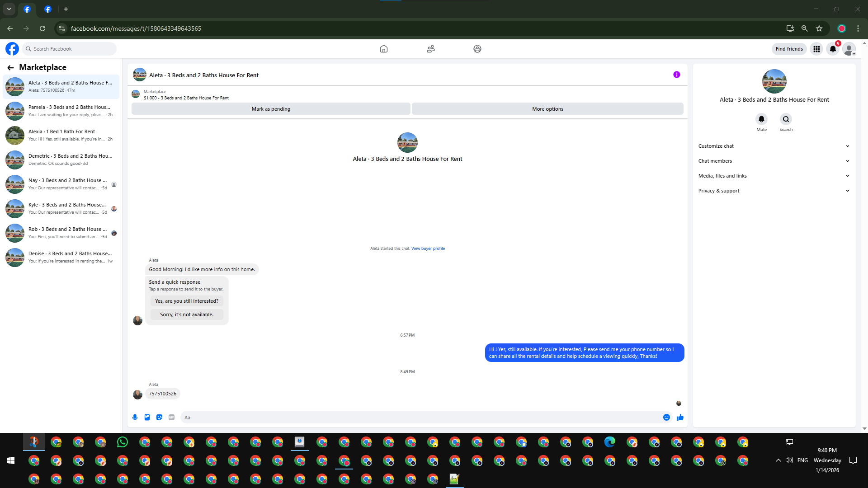Open the sticker picker icon
The width and height of the screenshot is (868, 488).
click(x=159, y=418)
